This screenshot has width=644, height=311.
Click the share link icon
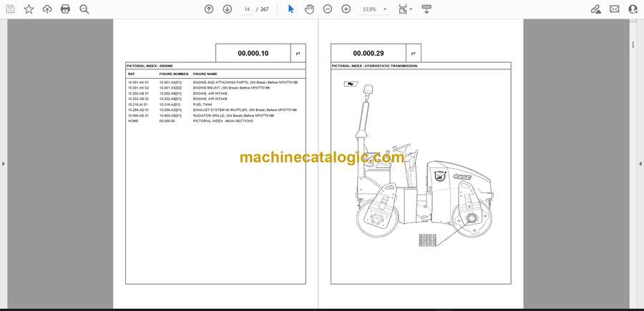pos(596,9)
